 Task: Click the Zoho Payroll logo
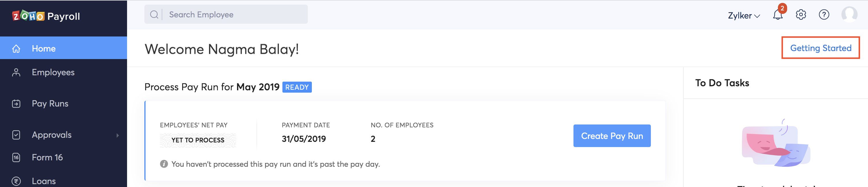[x=46, y=16]
